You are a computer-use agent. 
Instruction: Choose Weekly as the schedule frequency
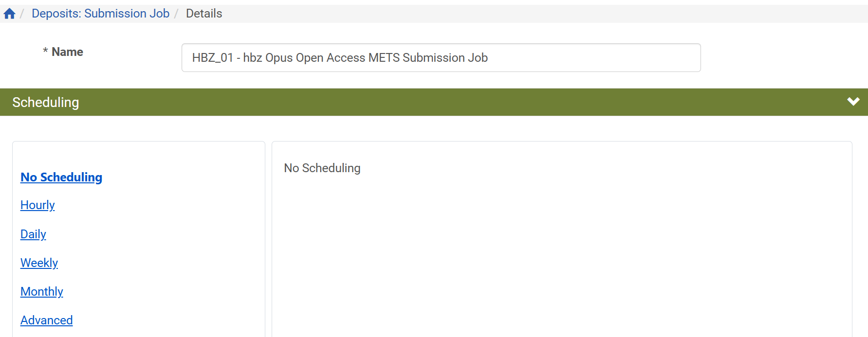click(39, 263)
